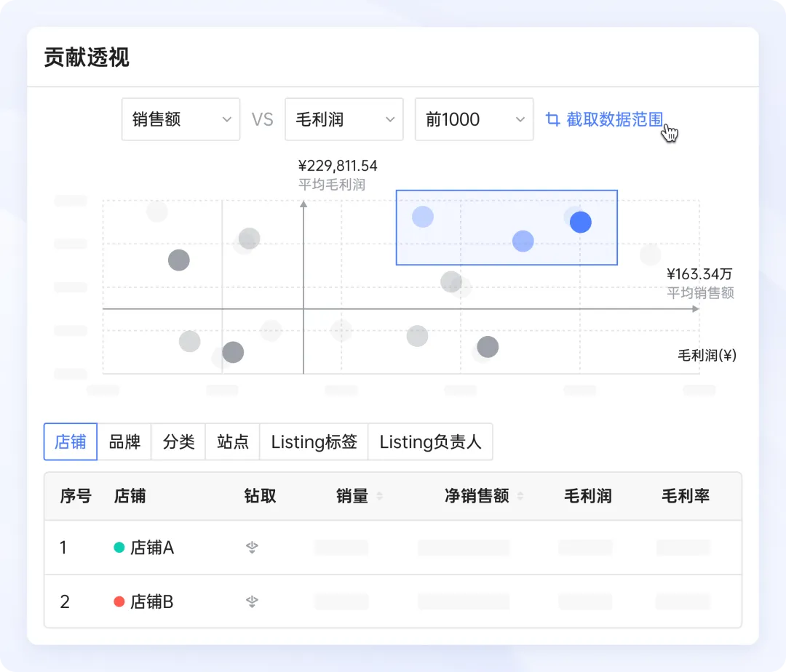Click the 毛利润 column header in table
The height and width of the screenshot is (672, 786).
tap(587, 496)
